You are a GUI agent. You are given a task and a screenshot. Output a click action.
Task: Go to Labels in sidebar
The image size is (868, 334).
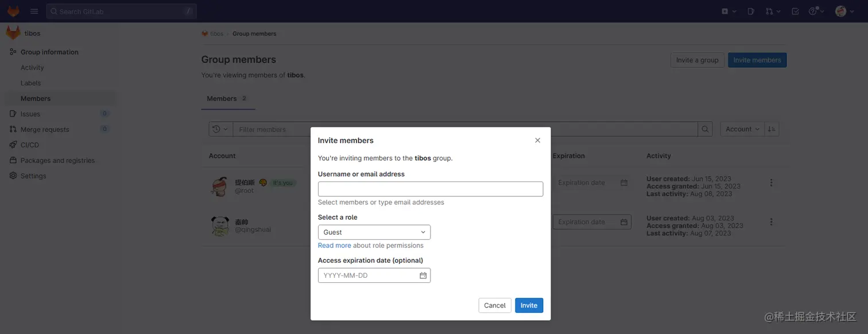[30, 83]
